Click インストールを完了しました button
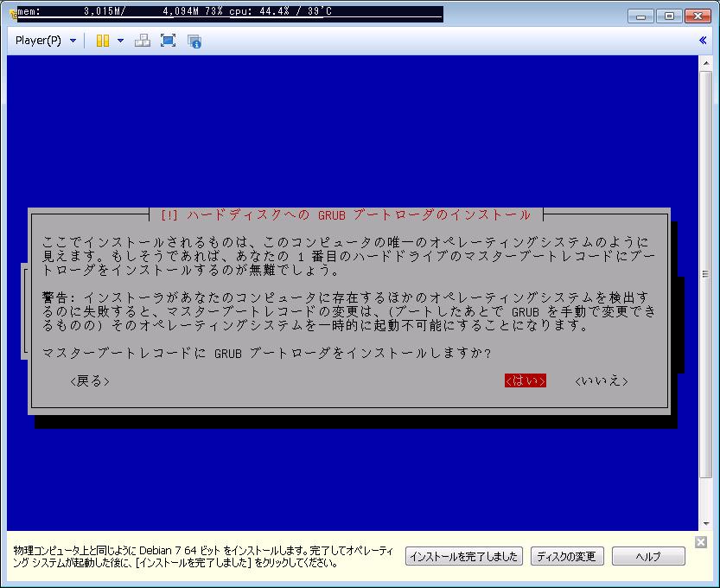The width and height of the screenshot is (720, 588). (464, 556)
